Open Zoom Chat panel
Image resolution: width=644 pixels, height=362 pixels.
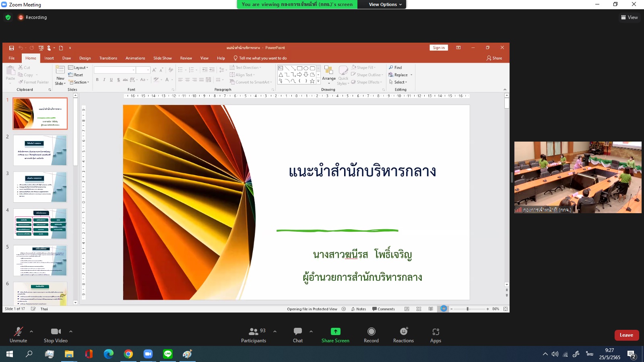298,335
